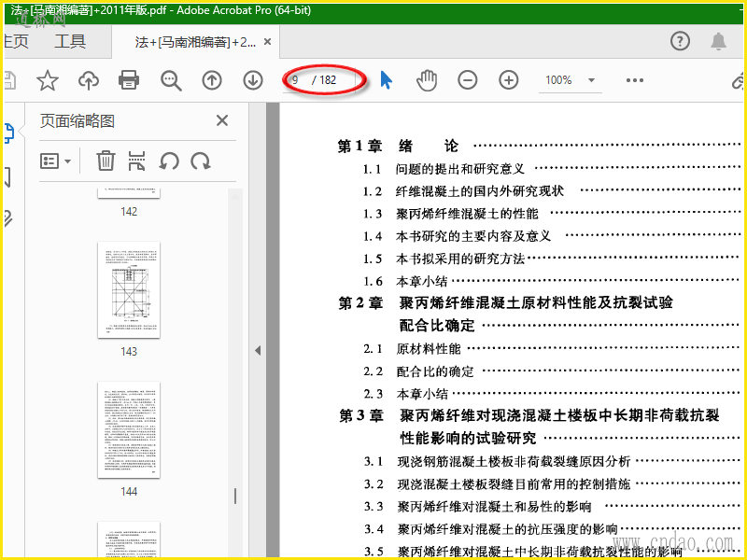Open the notifications bell

tap(718, 41)
